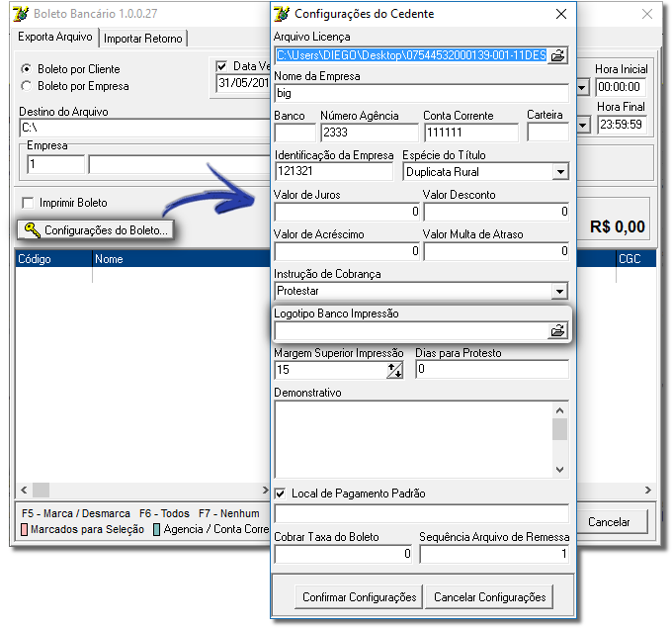Click the Nome da Empresa field
The width and height of the screenshot is (672, 628).
click(x=421, y=93)
